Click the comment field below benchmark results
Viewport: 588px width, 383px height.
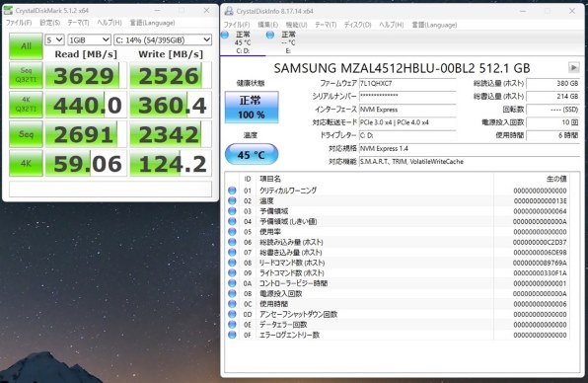coord(110,190)
